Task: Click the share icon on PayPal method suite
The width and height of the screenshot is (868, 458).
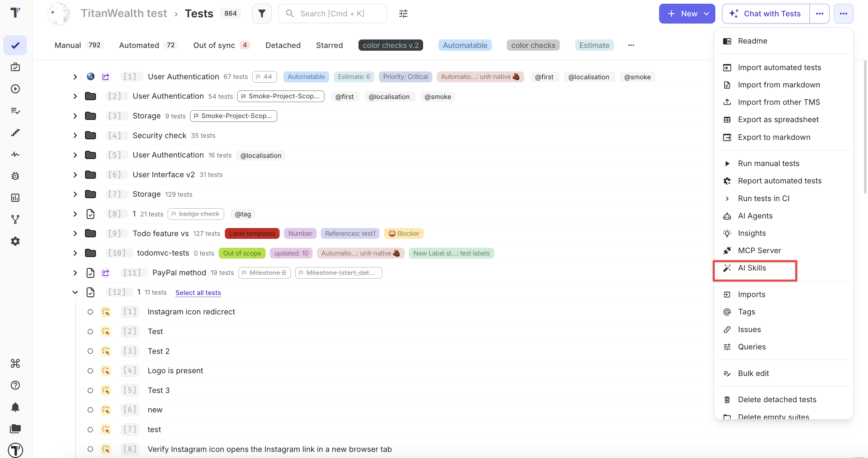Action: [x=106, y=273]
